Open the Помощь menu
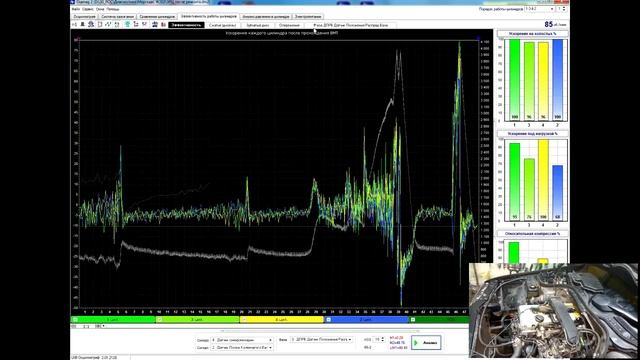The width and height of the screenshot is (640, 360). pyautogui.click(x=113, y=9)
